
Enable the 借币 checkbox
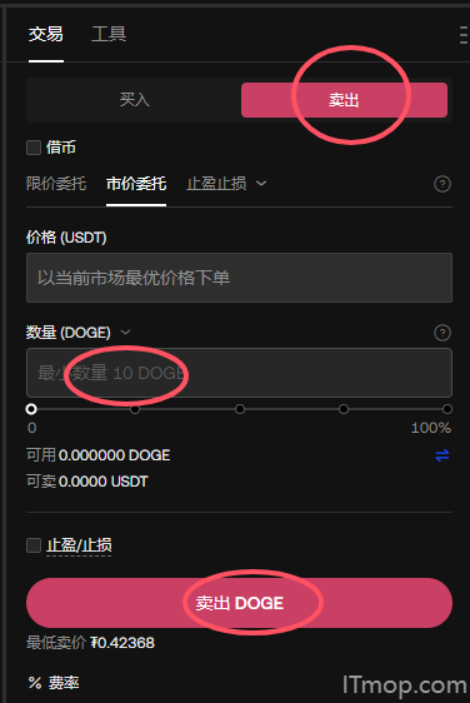pos(34,147)
